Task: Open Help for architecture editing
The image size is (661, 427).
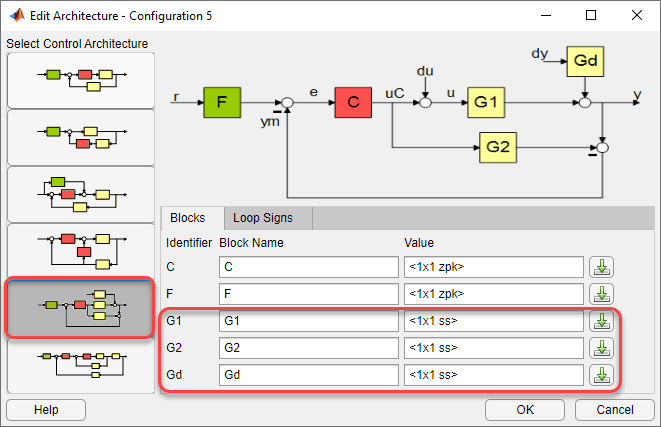Action: click(x=46, y=410)
